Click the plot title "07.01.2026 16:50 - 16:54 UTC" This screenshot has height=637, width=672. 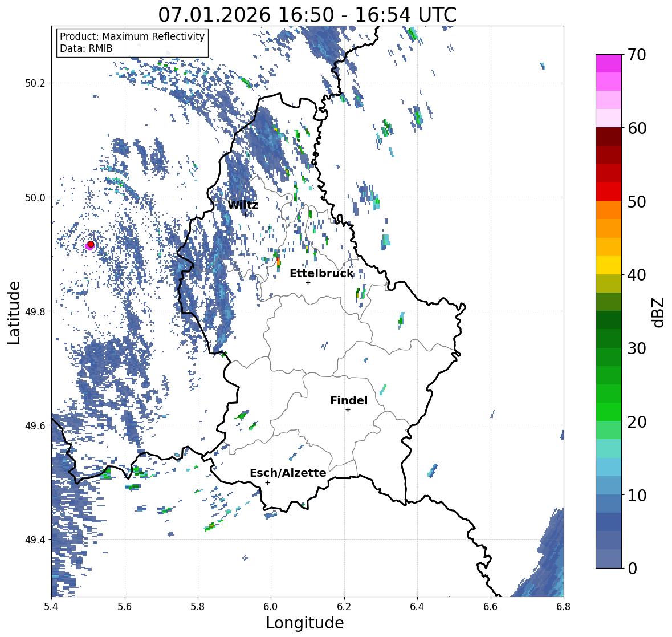(x=307, y=15)
